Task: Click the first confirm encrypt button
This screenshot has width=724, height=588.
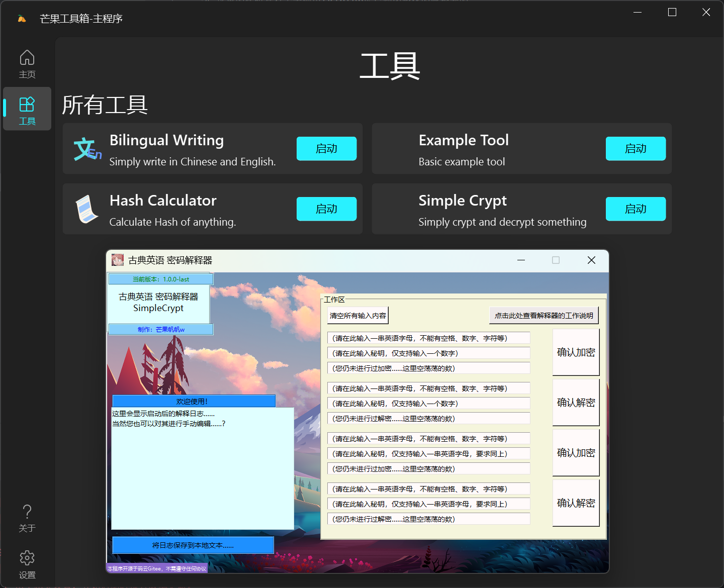Action: (576, 352)
